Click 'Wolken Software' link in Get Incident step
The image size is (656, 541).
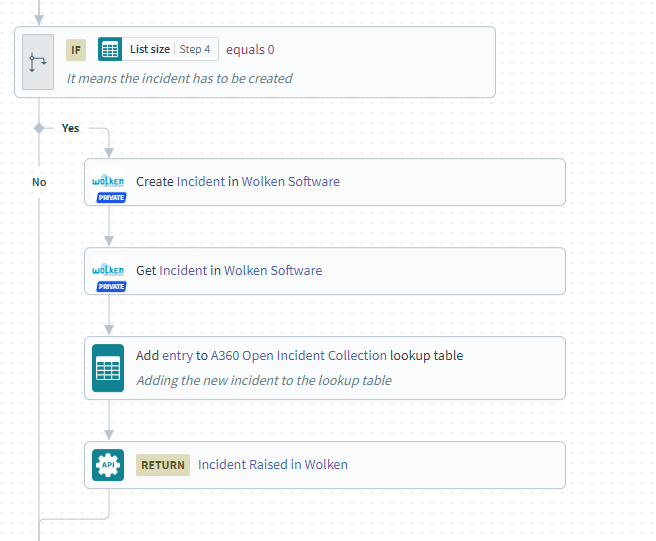[273, 271]
